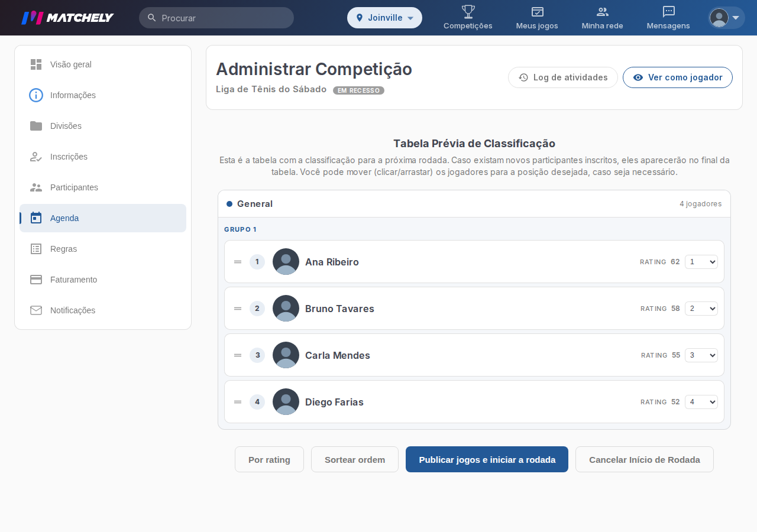Click Sortear ordem button

[355, 459]
